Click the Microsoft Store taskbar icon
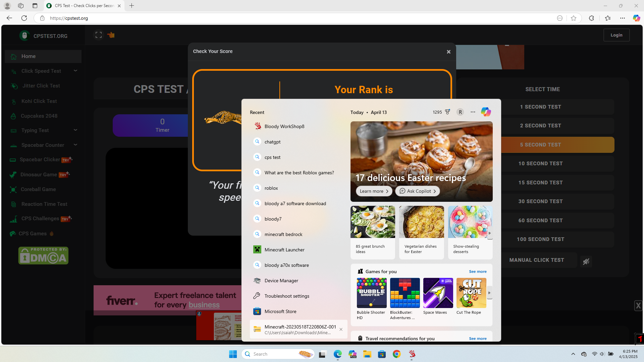Viewport: 644px width, 362px height. click(382, 354)
